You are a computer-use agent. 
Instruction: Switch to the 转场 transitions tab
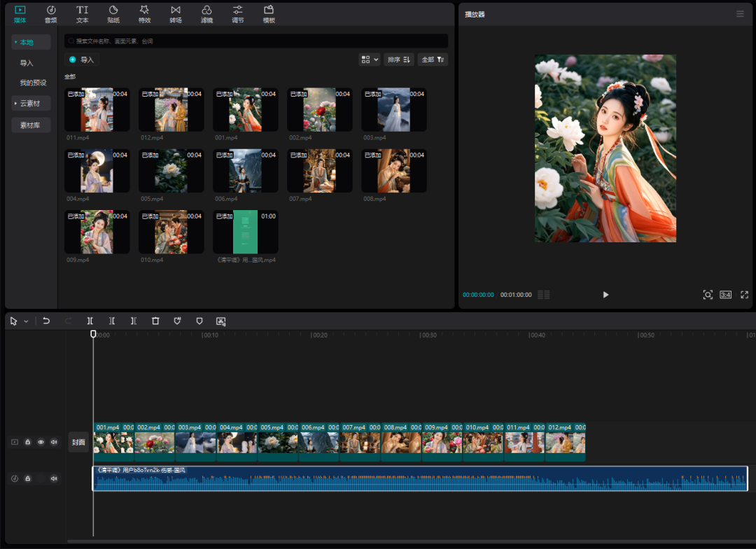pos(176,14)
